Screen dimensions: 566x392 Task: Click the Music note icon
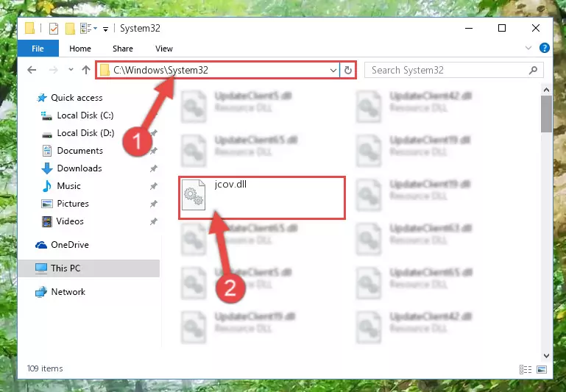click(x=46, y=186)
